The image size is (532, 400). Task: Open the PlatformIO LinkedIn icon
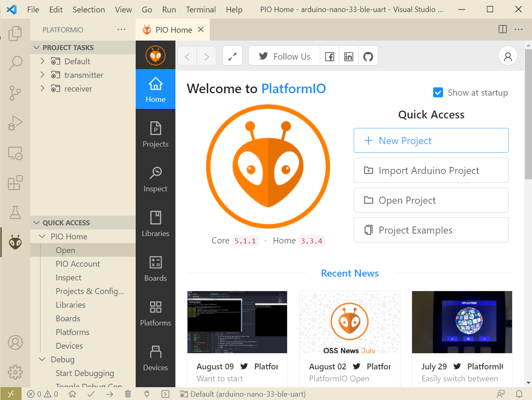click(349, 56)
